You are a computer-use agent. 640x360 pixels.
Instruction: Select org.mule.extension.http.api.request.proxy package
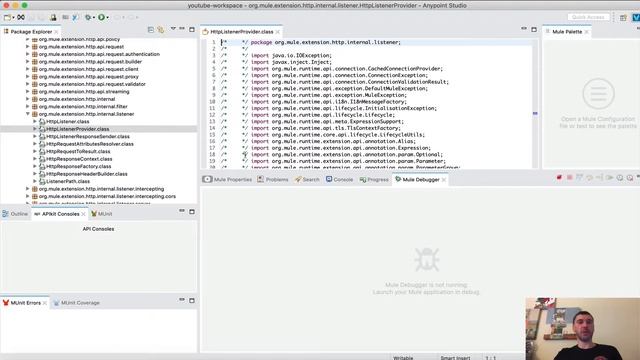89,76
